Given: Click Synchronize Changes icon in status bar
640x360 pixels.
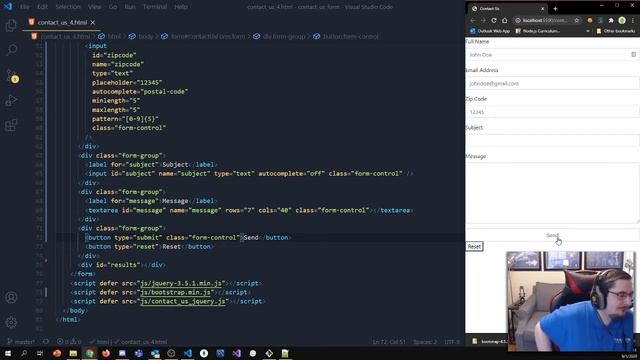Looking at the screenshot, I should (46, 342).
